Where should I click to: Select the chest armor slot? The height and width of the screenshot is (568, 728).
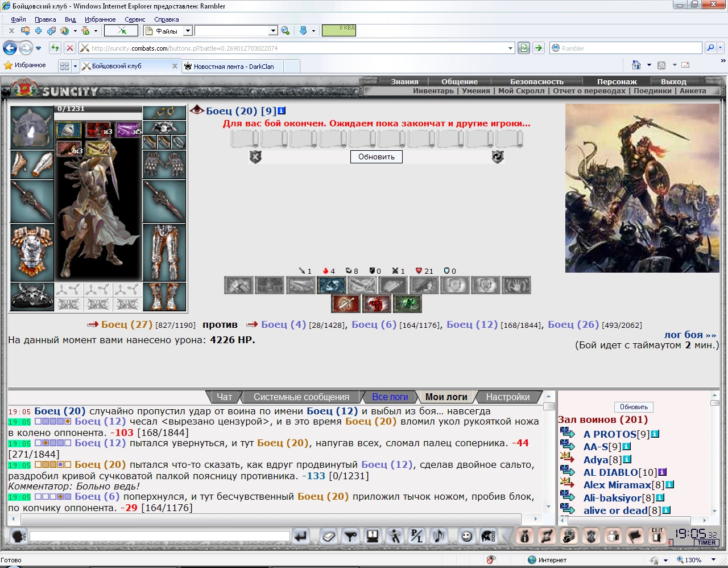pos(32,253)
